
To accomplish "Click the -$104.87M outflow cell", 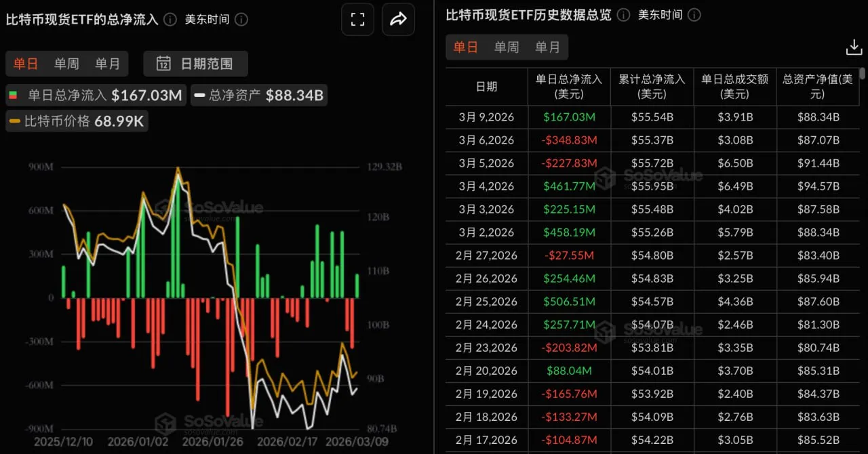I will click(x=569, y=440).
